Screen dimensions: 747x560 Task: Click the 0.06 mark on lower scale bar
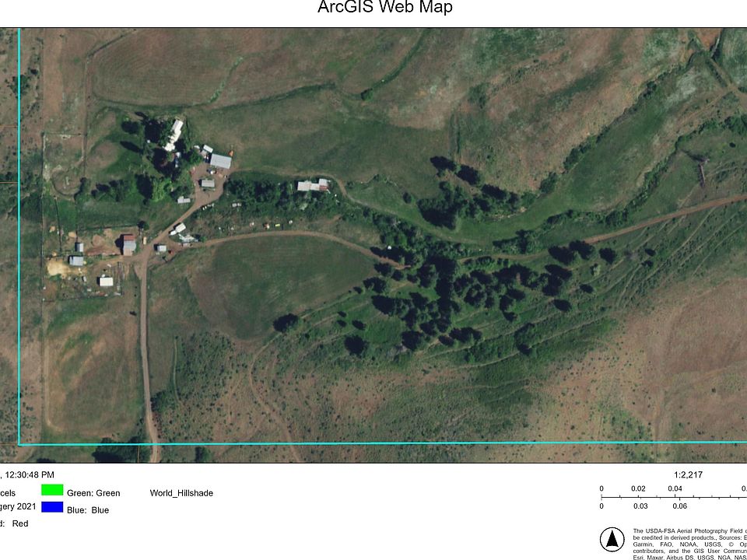679,506
